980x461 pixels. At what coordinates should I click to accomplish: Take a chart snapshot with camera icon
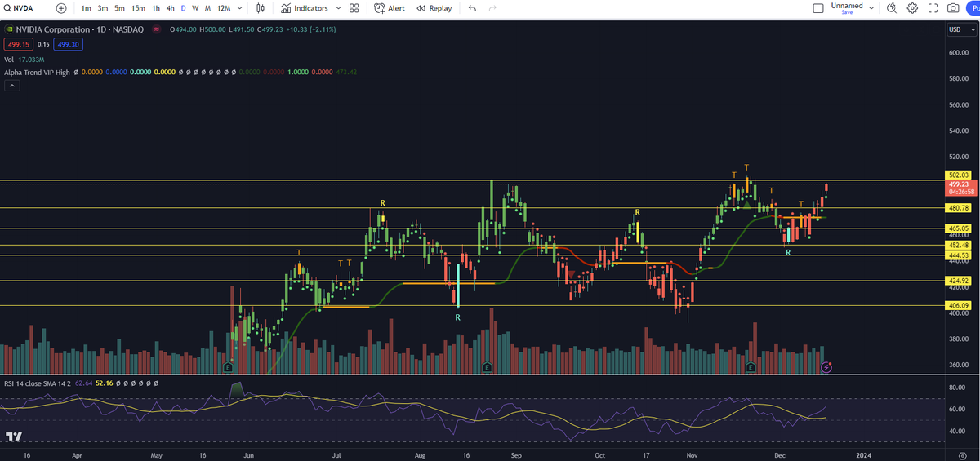953,8
